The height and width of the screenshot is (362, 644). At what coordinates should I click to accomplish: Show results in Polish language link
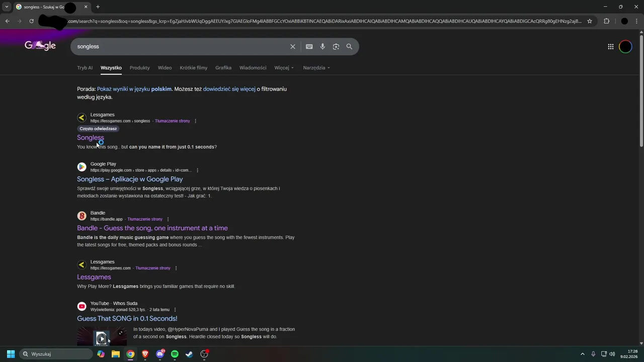tap(134, 89)
